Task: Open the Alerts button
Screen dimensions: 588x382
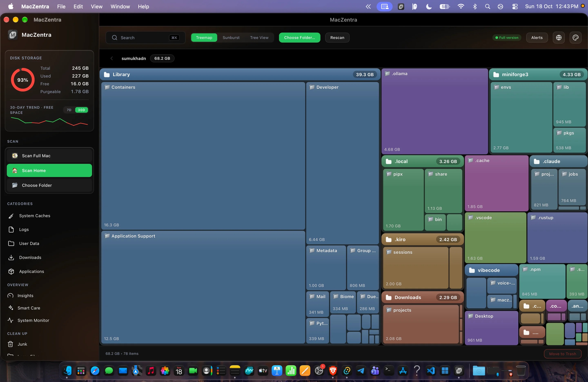Action: click(537, 38)
